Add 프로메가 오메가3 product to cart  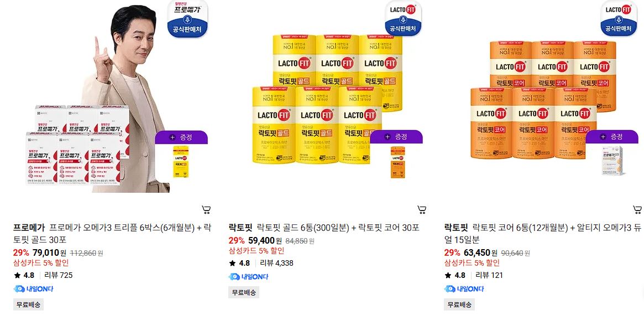pyautogui.click(x=207, y=210)
